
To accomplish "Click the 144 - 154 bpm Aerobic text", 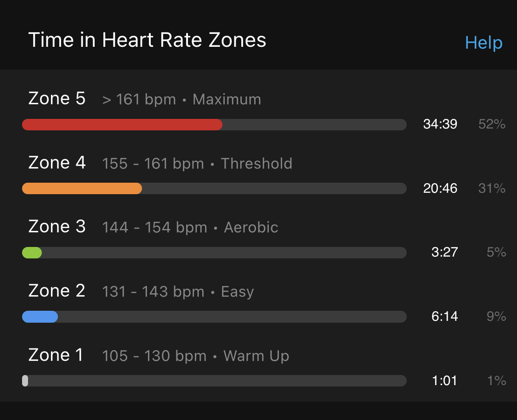I will coord(190,227).
